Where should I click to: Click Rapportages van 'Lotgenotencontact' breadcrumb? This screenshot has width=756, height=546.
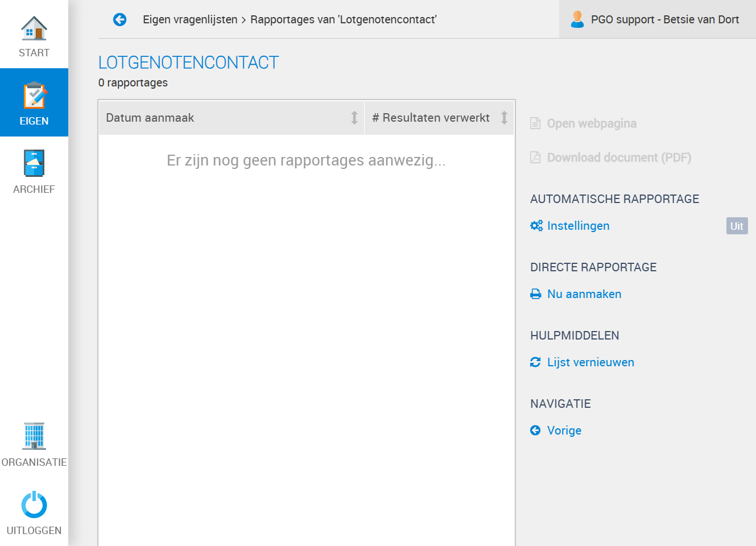pos(344,19)
